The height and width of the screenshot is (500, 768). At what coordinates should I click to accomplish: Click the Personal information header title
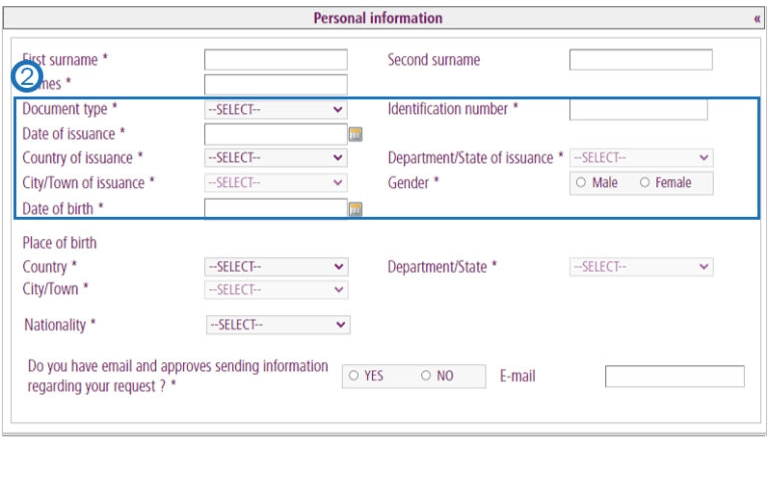pos(378,18)
